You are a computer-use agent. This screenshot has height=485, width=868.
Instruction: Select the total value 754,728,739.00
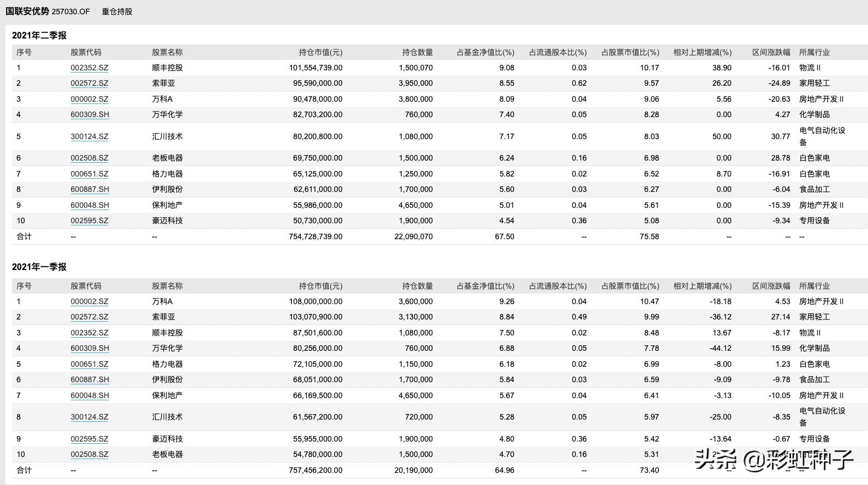[316, 236]
